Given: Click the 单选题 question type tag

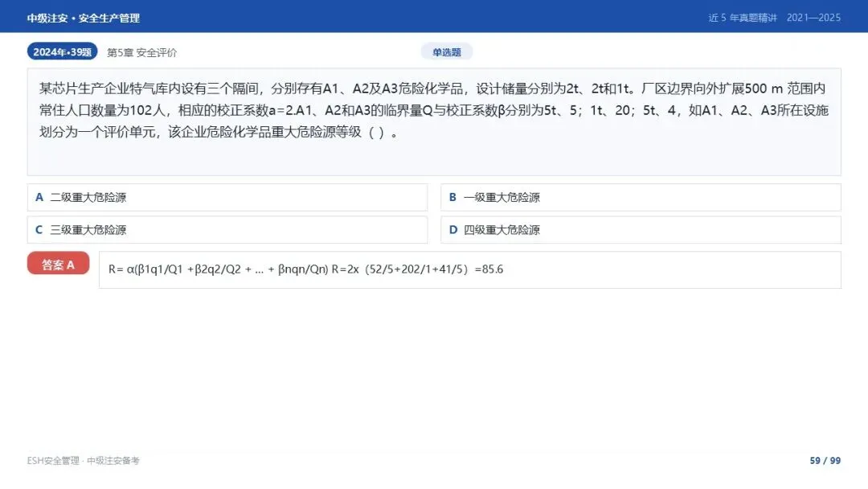Looking at the screenshot, I should tap(446, 52).
